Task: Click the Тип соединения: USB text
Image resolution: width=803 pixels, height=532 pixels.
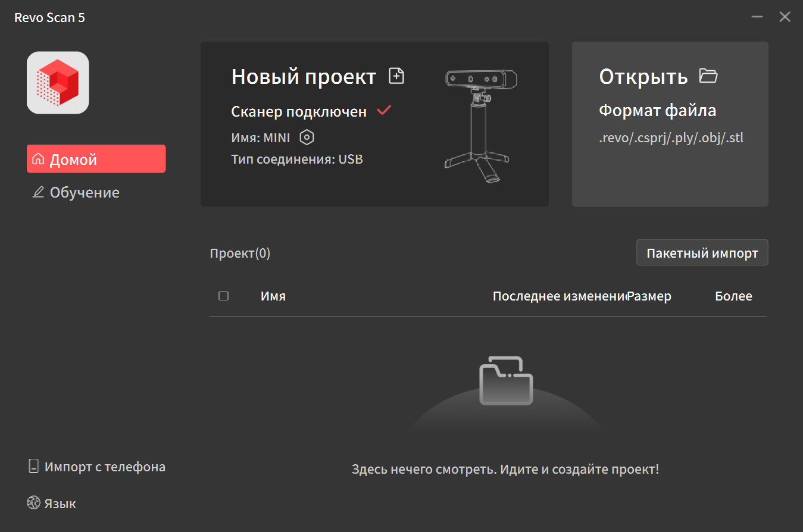Action: (x=297, y=159)
